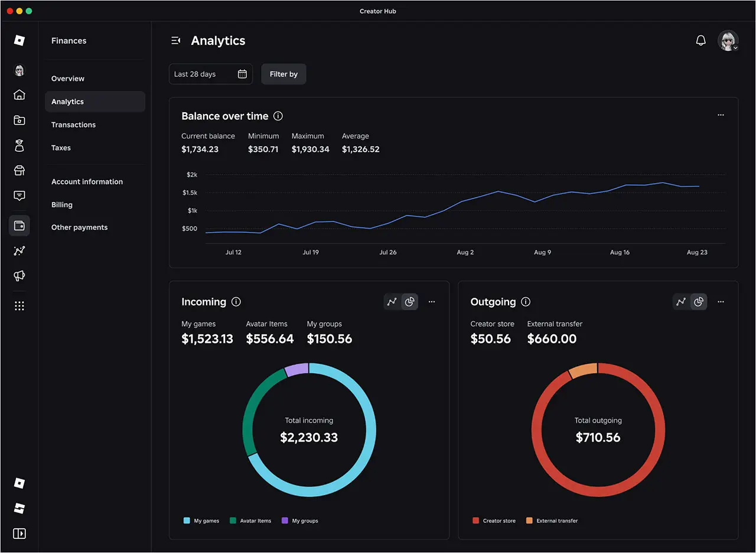The width and height of the screenshot is (756, 553).
Task: Open the profile avatar menu beside the bell
Action: click(728, 41)
